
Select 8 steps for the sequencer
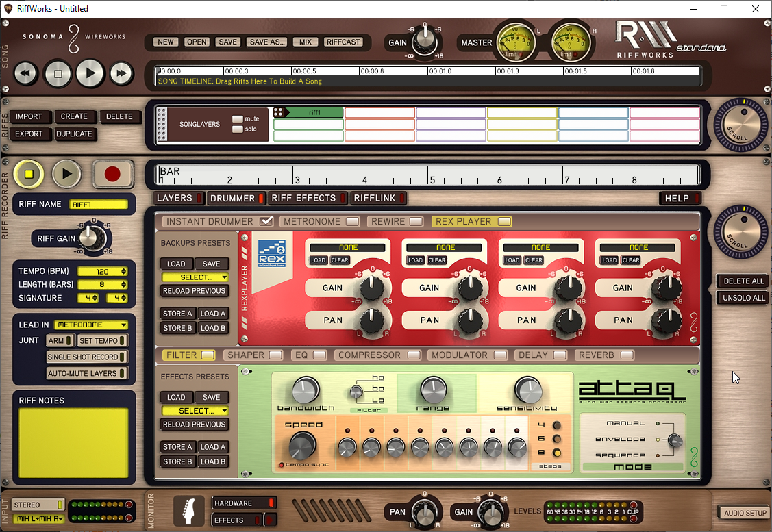tap(557, 453)
